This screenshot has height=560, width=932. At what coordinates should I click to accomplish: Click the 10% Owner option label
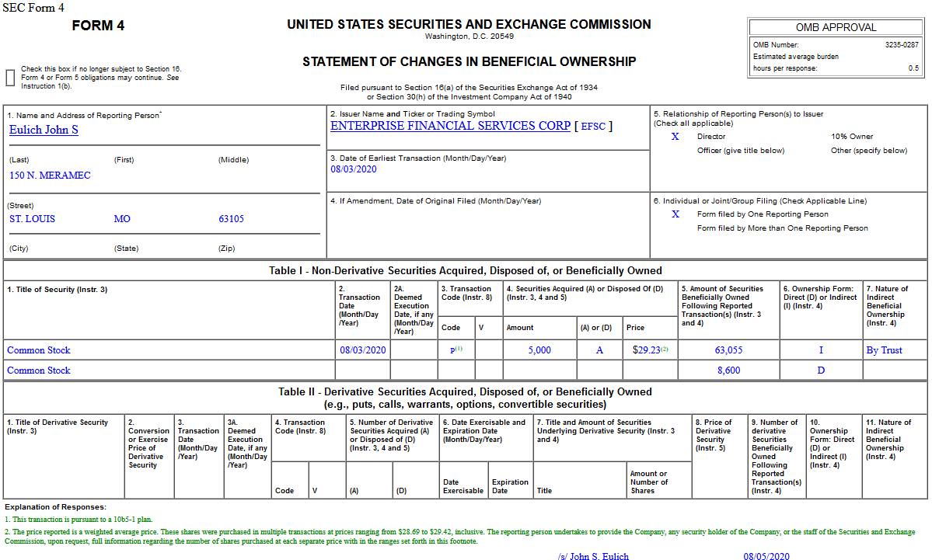[x=852, y=137]
